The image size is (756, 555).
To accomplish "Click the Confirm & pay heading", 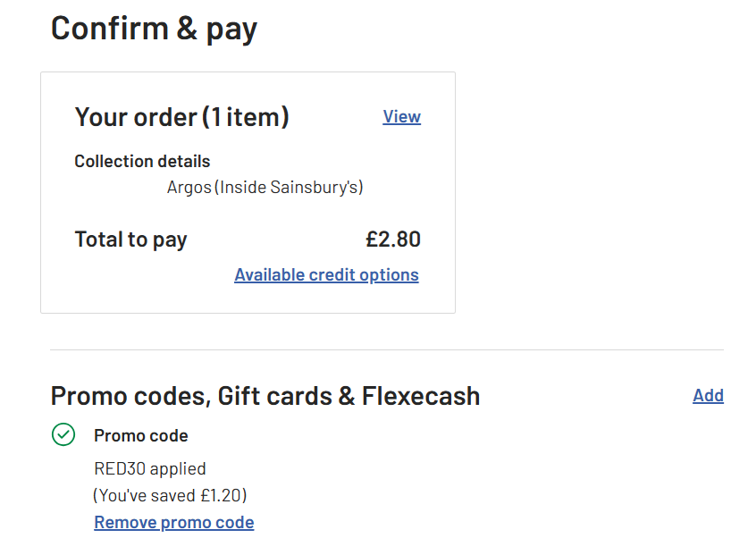I will click(154, 29).
